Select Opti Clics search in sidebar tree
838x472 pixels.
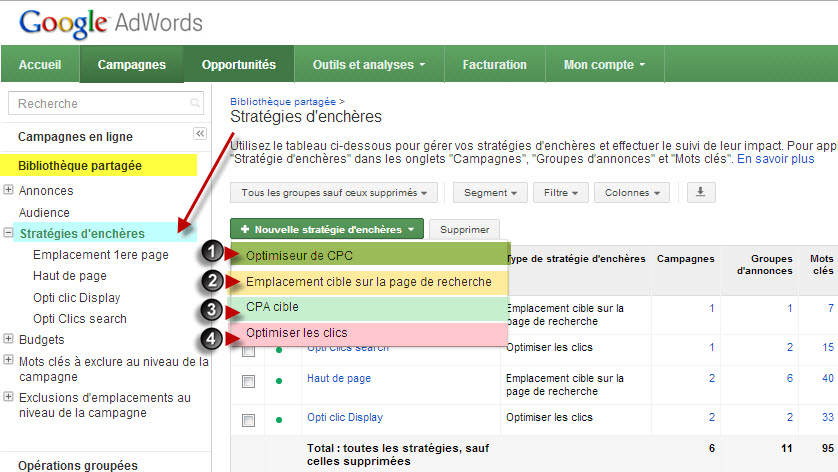pos(80,319)
